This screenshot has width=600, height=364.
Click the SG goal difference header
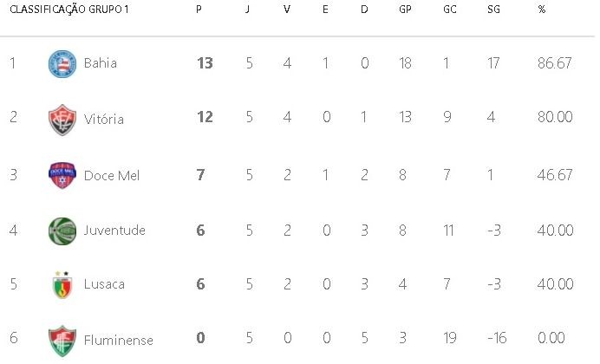pyautogui.click(x=493, y=10)
